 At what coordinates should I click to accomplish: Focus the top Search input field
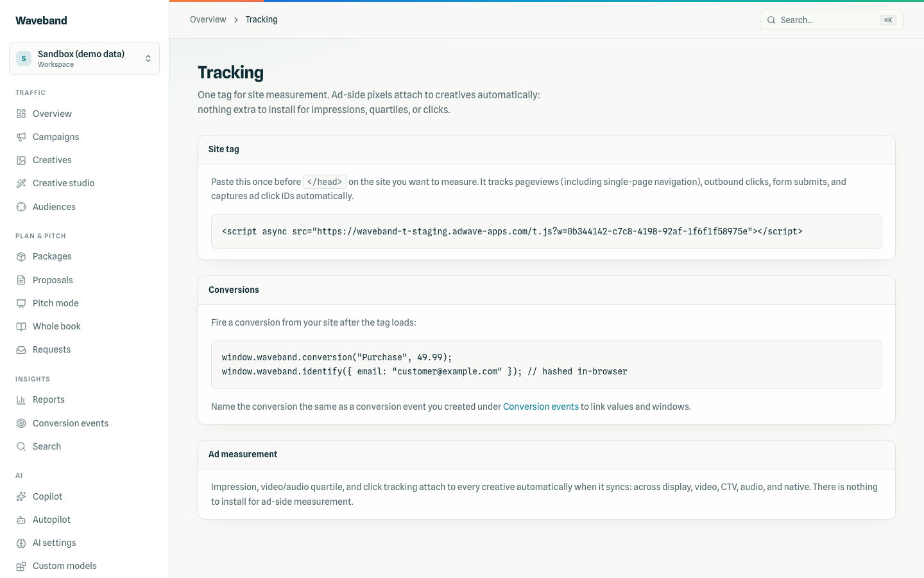pos(831,20)
